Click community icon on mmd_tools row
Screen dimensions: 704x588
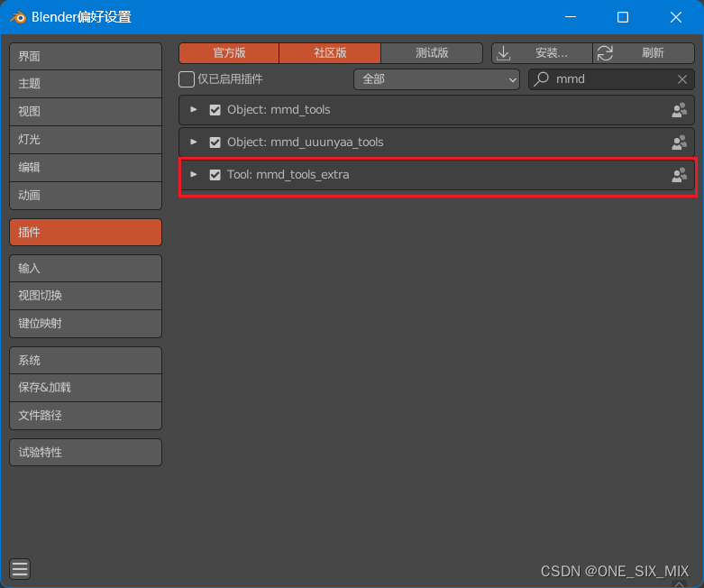point(679,110)
